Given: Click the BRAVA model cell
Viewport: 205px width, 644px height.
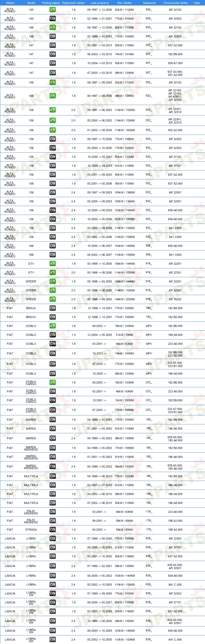Looking at the screenshot, I should (x=31, y=308).
